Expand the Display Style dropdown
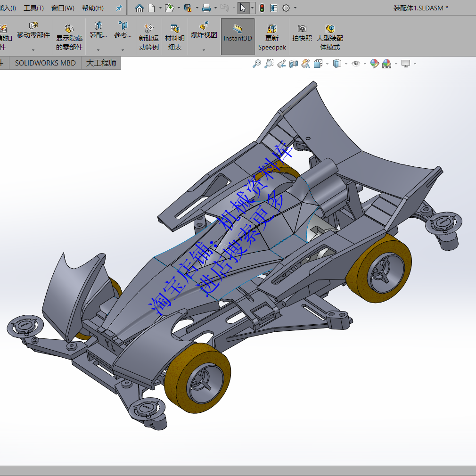476x476 pixels. [345, 63]
